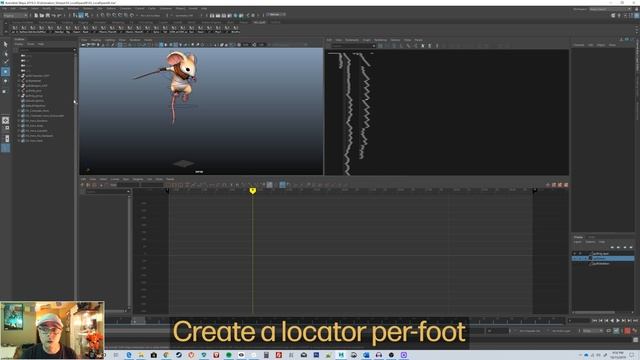Open the Layers menu in layer editor
This screenshot has height=360, width=640.
coord(578,242)
